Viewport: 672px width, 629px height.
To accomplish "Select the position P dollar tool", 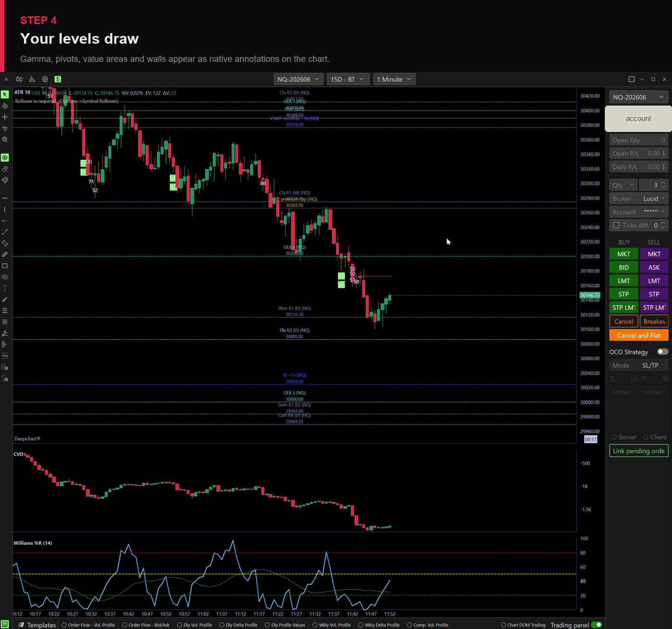I will [x=5, y=367].
